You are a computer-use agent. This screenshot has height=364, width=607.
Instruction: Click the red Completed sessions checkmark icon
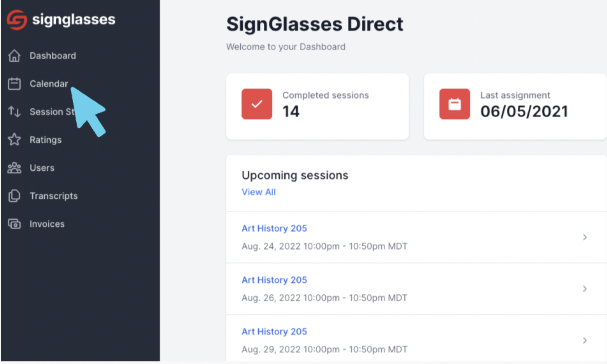pos(257,104)
